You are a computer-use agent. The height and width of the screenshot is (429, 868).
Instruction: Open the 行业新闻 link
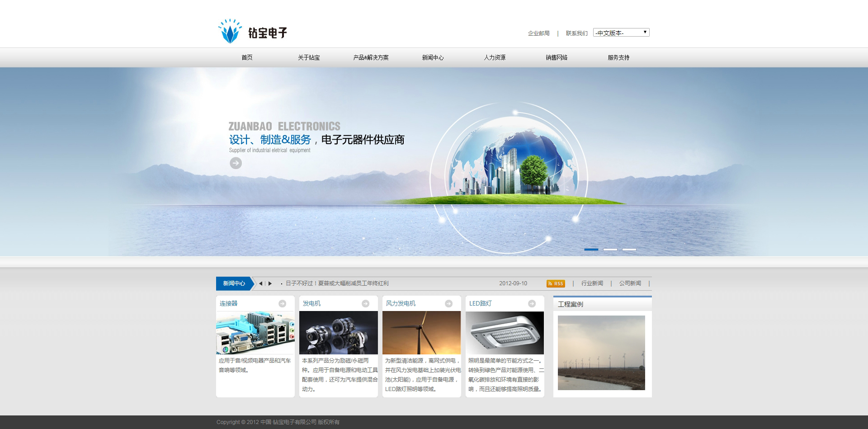tap(591, 283)
